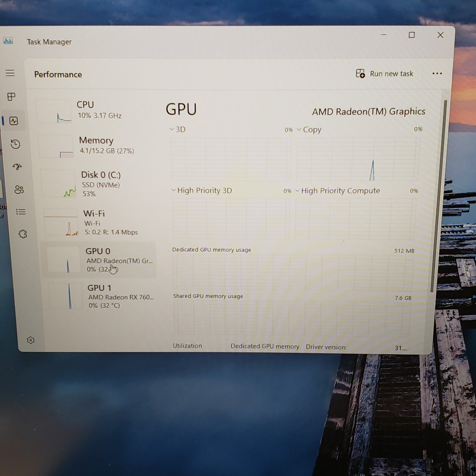The height and width of the screenshot is (476, 476).
Task: Select Memory in the performance list
Action: (97, 145)
